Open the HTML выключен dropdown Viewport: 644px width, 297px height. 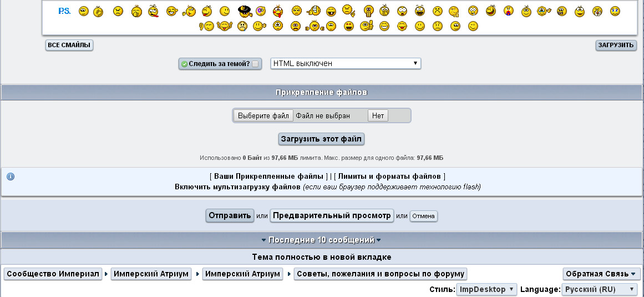click(x=346, y=63)
